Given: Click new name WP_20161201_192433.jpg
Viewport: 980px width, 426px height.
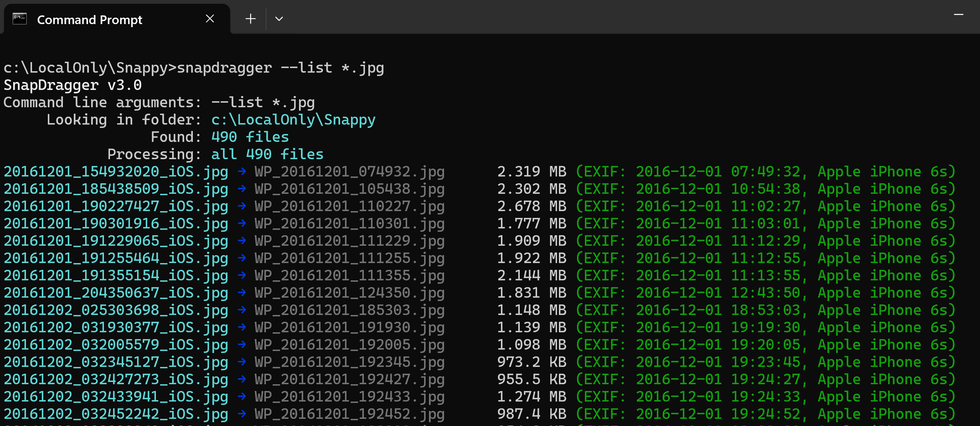Looking at the screenshot, I should pyautogui.click(x=350, y=397).
